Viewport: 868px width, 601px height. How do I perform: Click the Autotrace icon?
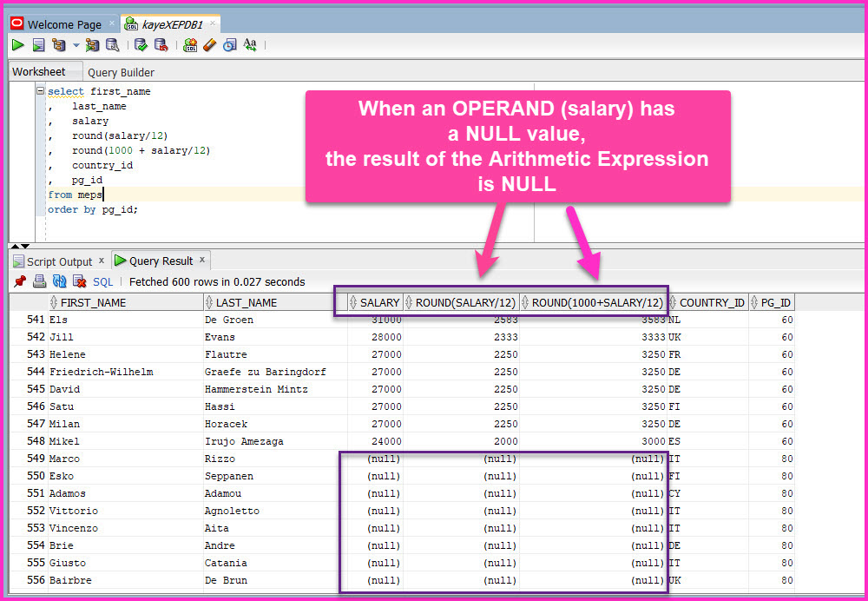click(x=92, y=45)
